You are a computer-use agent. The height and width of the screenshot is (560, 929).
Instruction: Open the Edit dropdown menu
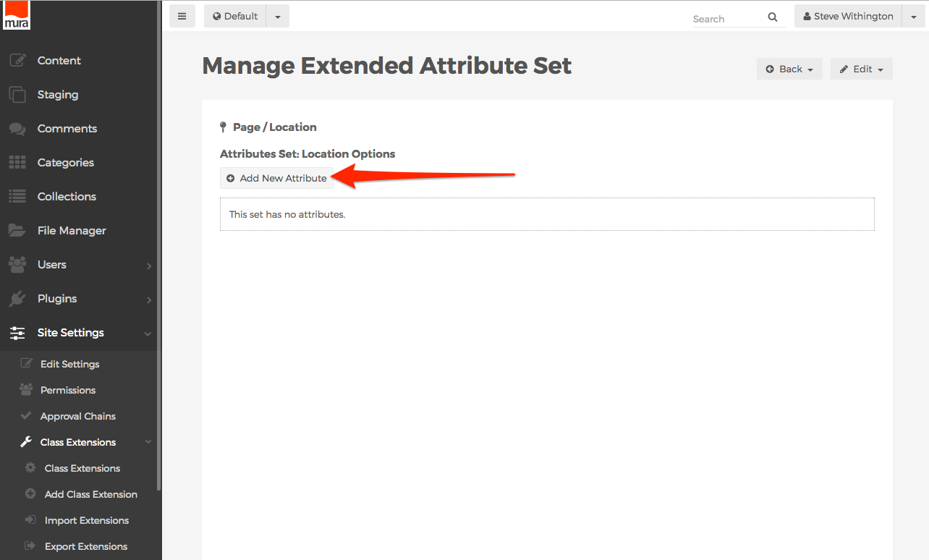(861, 69)
